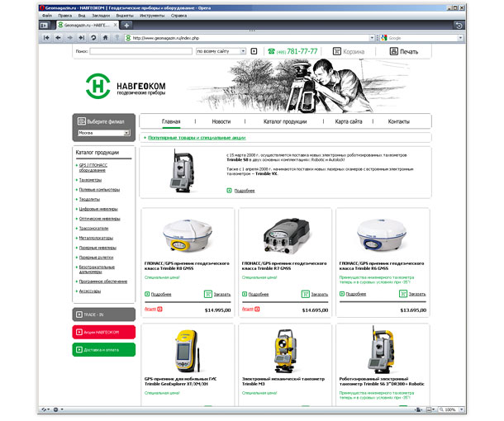Reload the page
This screenshot has height=421, width=504.
coord(93,38)
